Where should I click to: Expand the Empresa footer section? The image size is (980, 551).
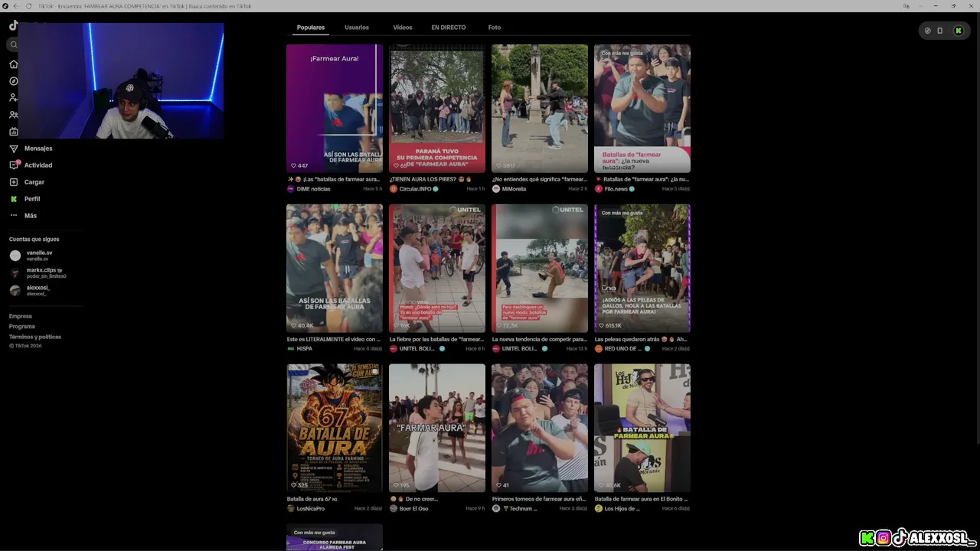tap(21, 316)
